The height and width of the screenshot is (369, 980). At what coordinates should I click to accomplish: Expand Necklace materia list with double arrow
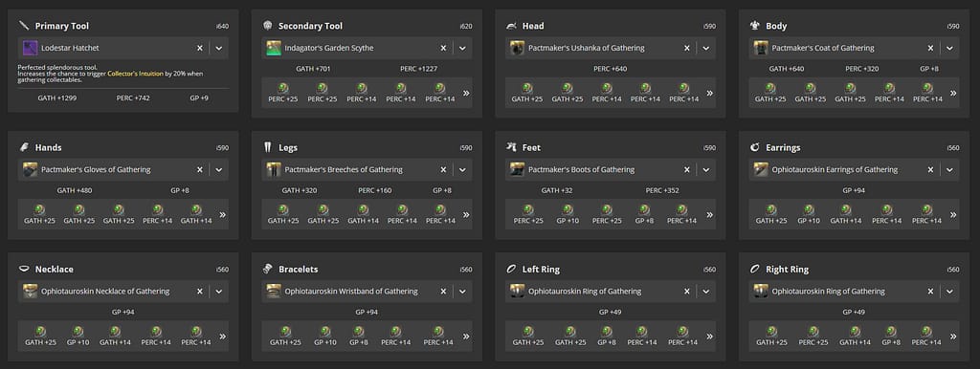[x=222, y=336]
